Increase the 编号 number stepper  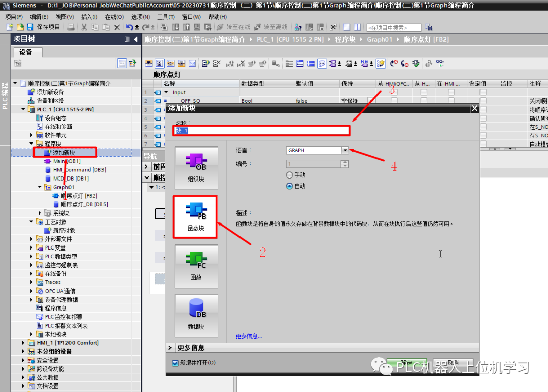[x=345, y=162]
